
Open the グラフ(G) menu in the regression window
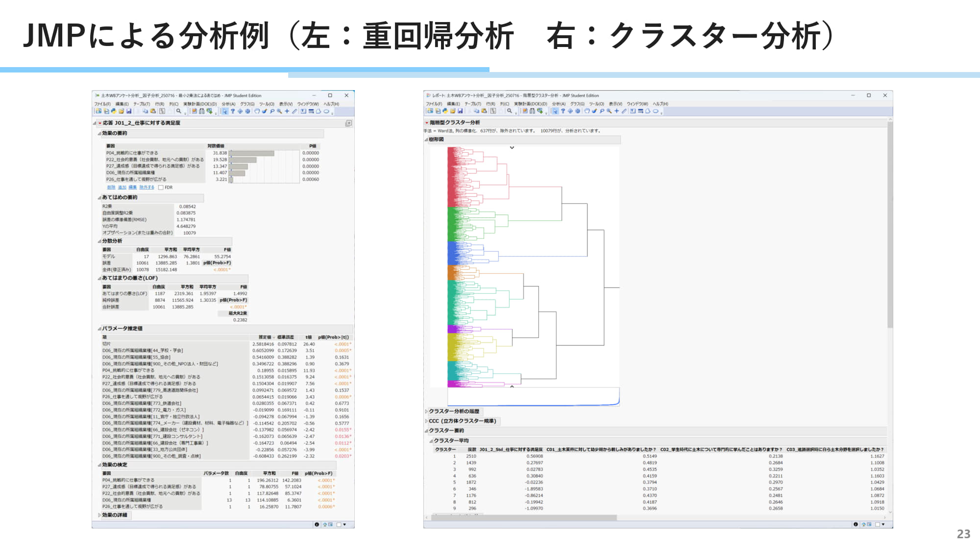coord(247,104)
